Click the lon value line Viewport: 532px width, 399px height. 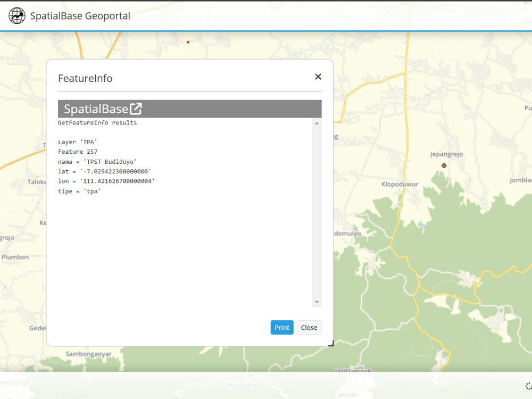pyautogui.click(x=106, y=181)
